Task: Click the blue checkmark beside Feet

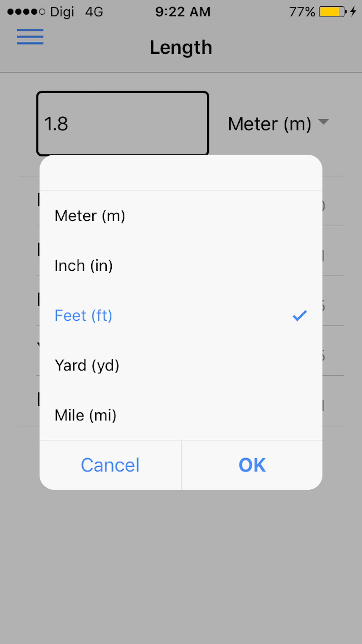Action: (x=300, y=316)
